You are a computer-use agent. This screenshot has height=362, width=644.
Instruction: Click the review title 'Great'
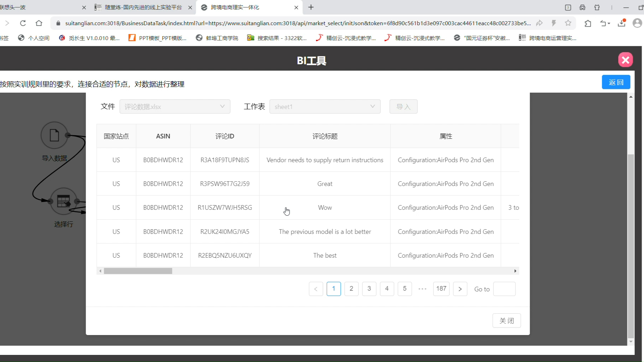[x=325, y=183]
